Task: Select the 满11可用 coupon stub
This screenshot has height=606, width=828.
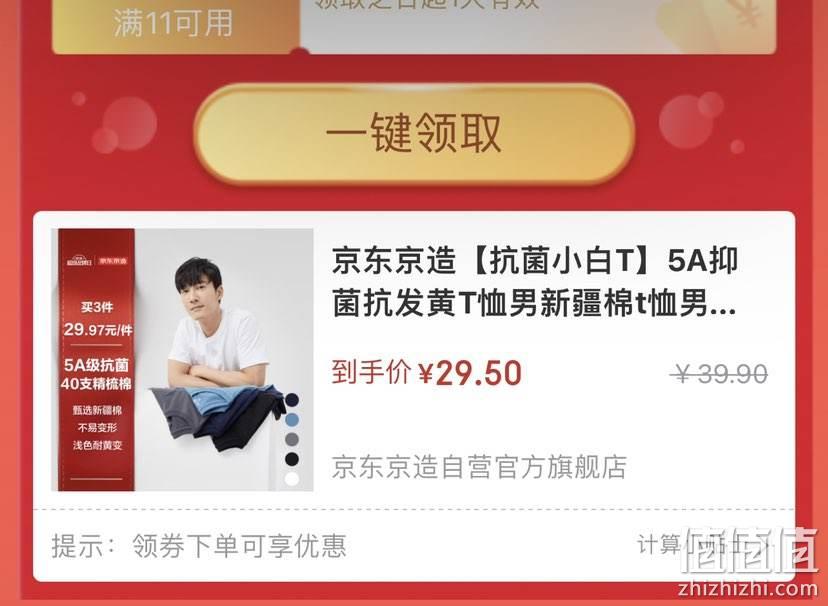Action: [176, 25]
